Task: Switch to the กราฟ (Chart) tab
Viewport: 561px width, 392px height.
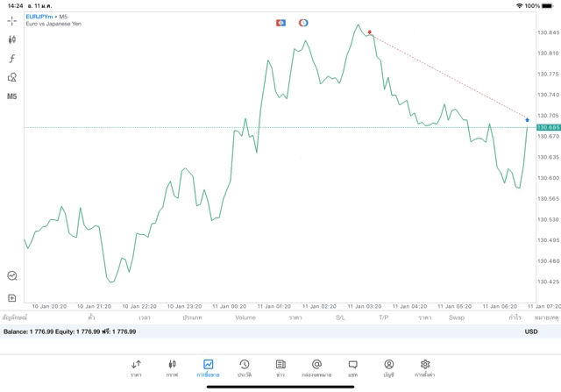Action: [x=172, y=367]
